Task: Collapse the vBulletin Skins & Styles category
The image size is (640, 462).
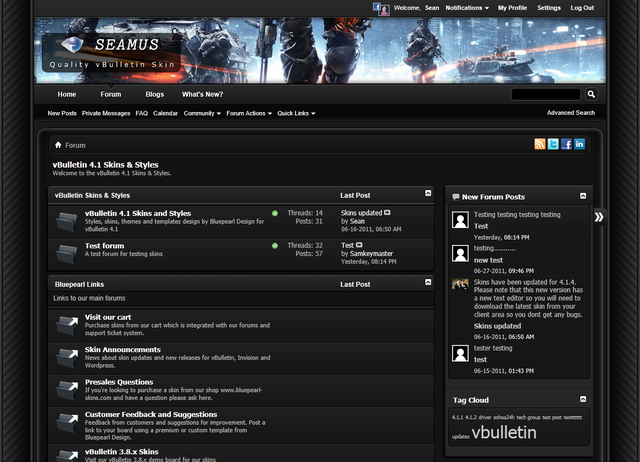Action: coord(428,193)
